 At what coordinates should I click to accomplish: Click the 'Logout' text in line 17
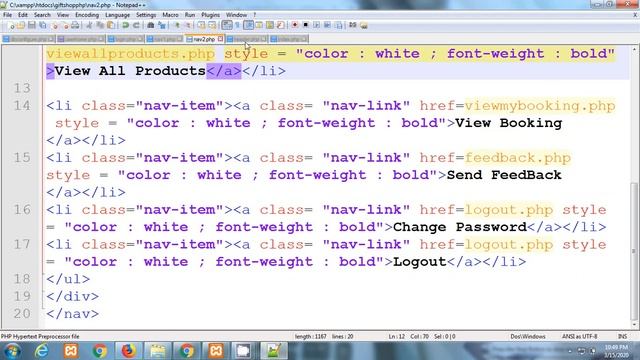click(x=420, y=262)
